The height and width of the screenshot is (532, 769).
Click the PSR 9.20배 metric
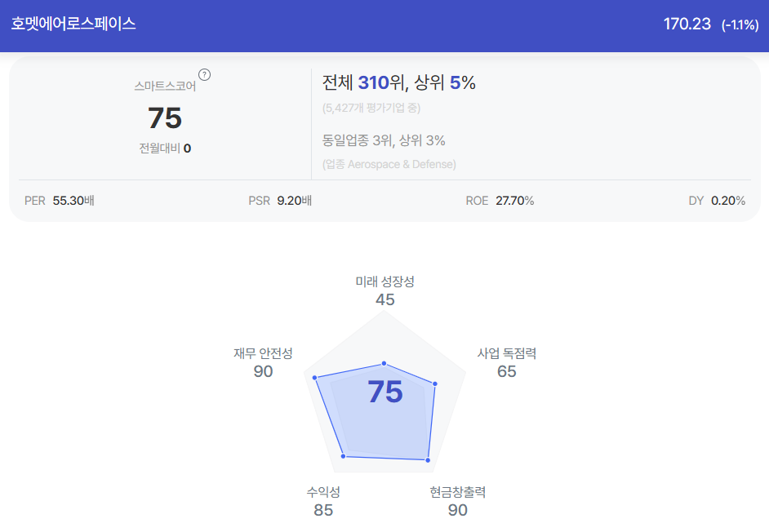pyautogui.click(x=280, y=201)
